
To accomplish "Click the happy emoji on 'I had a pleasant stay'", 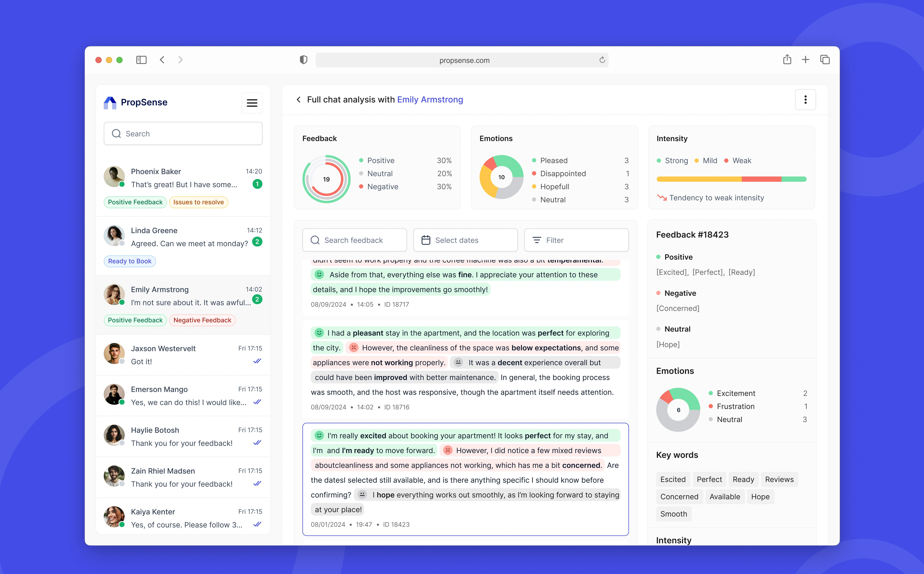I will click(319, 333).
